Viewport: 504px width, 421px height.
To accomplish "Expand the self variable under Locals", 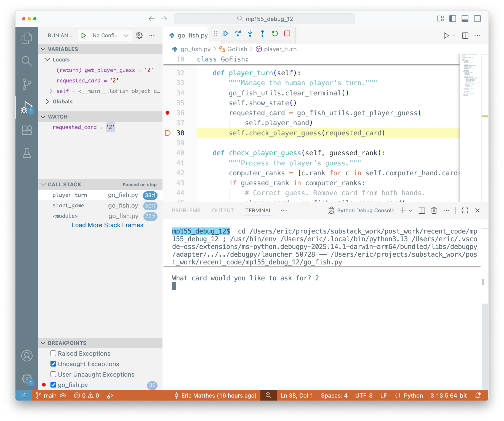I will [x=51, y=91].
